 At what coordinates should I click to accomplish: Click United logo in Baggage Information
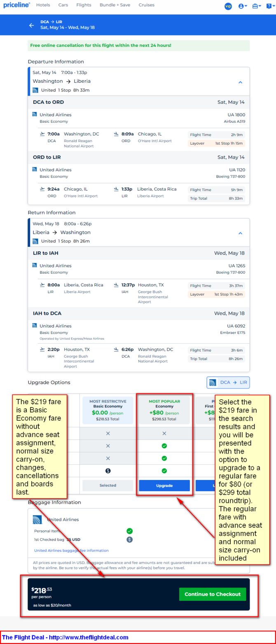tap(37, 520)
